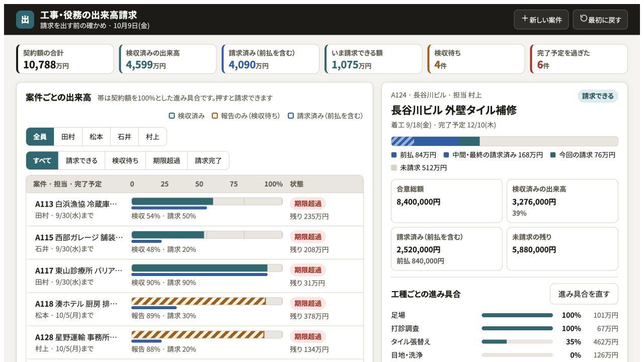This screenshot has width=644, height=362.
Task: Click the A113 progress bar
Action: (207, 202)
